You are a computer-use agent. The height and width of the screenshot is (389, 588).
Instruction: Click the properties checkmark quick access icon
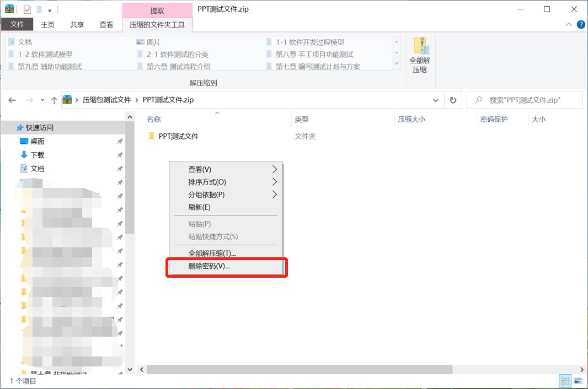click(x=27, y=10)
